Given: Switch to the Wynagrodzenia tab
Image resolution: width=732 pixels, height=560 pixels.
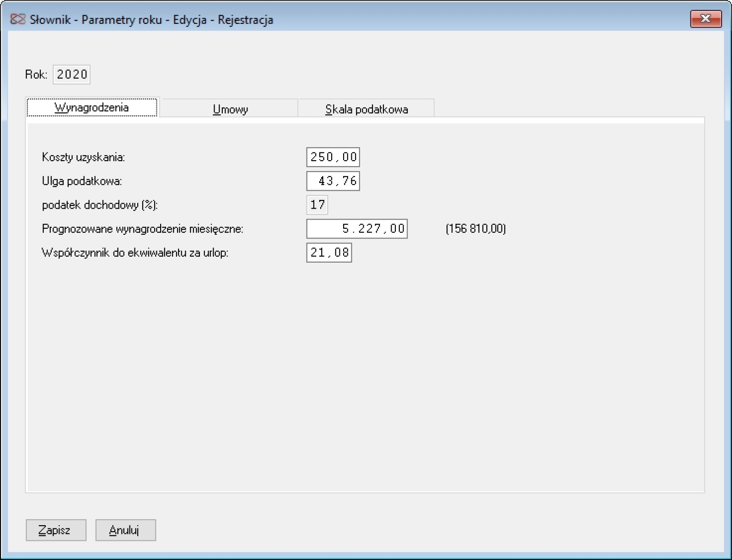Looking at the screenshot, I should (92, 108).
